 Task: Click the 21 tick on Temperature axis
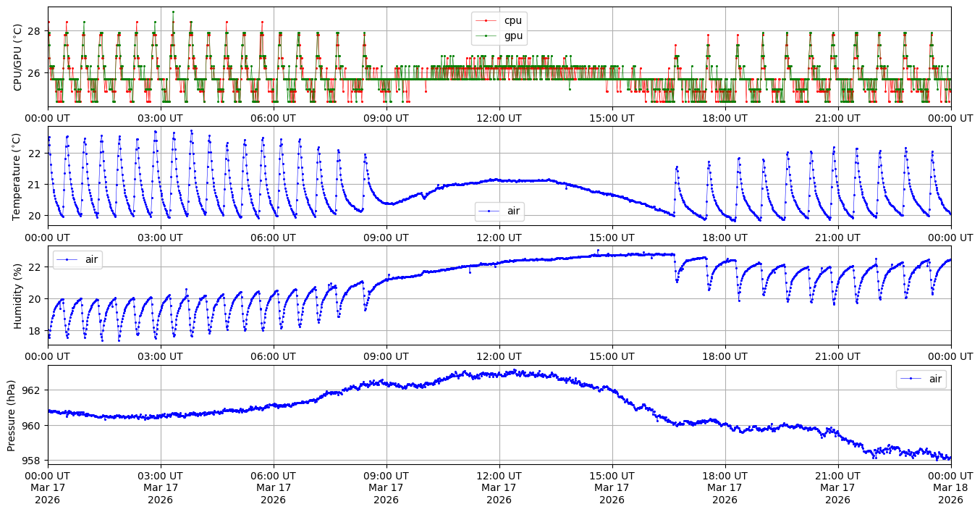point(35,185)
